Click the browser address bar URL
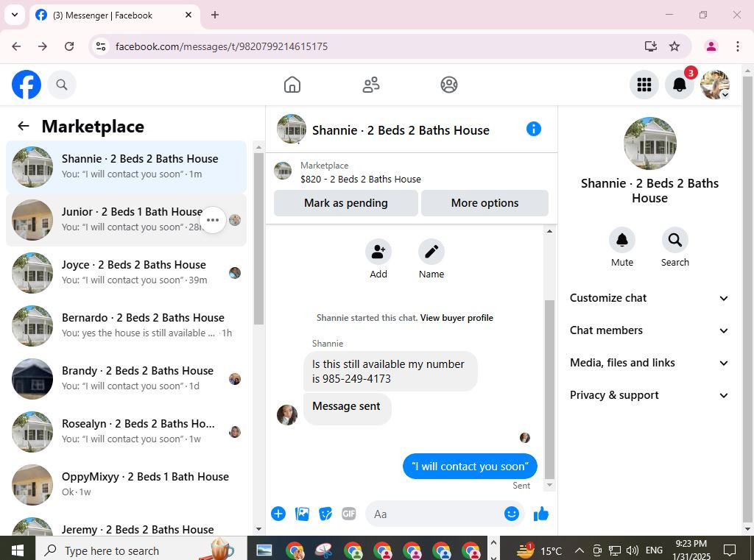Screen dimensions: 754x560 pyautogui.click(x=222, y=46)
